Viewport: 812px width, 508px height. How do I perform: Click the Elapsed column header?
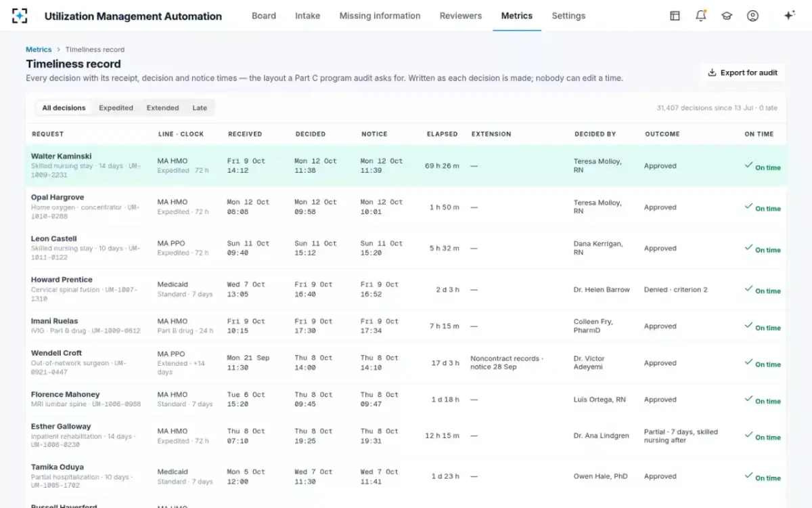[x=443, y=134]
